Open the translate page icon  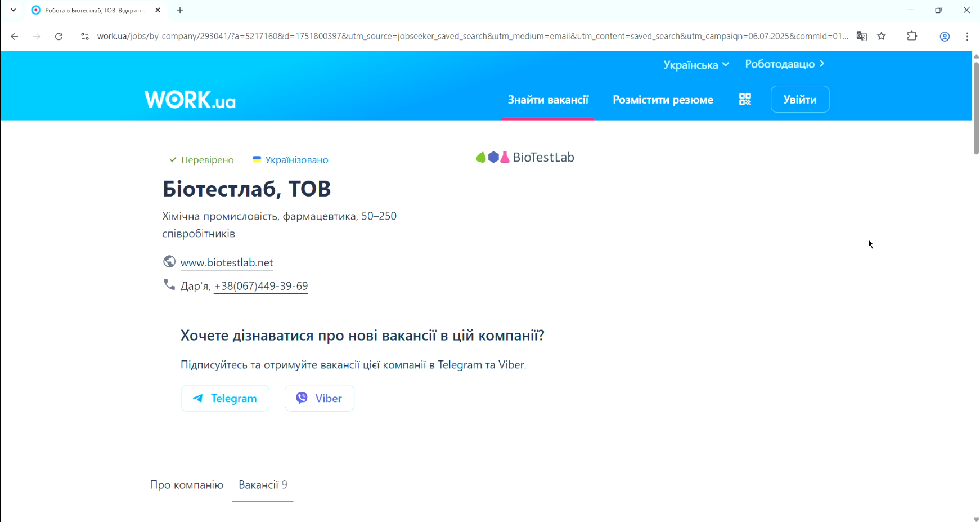coord(861,37)
